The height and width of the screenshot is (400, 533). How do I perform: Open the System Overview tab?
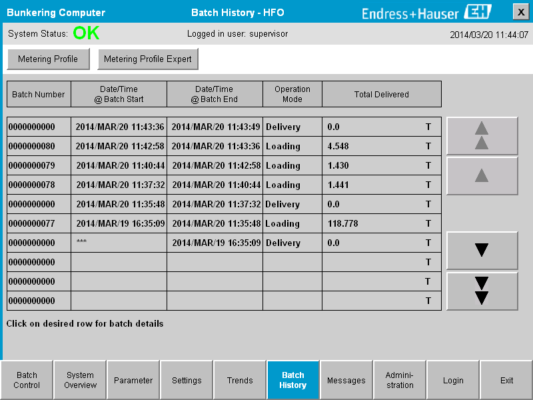[x=80, y=380]
